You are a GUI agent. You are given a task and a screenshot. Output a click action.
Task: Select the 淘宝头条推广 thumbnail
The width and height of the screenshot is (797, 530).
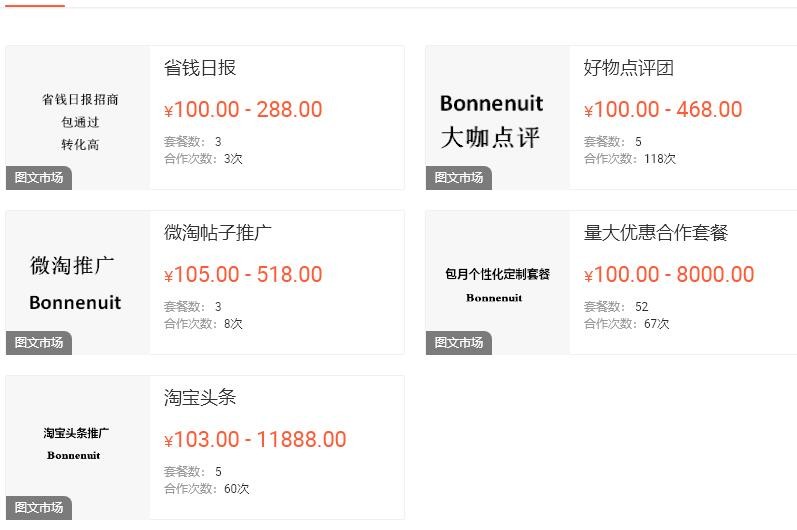(78, 448)
